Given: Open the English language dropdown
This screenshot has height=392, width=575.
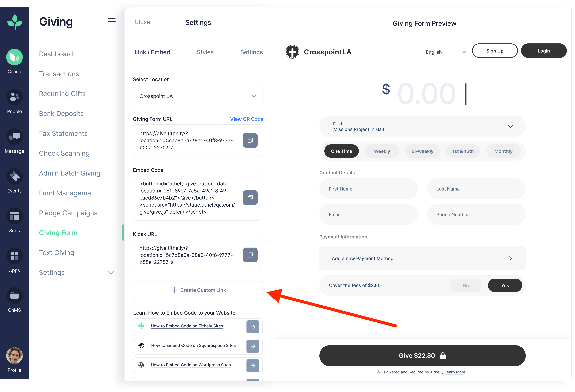Looking at the screenshot, I should click(446, 52).
